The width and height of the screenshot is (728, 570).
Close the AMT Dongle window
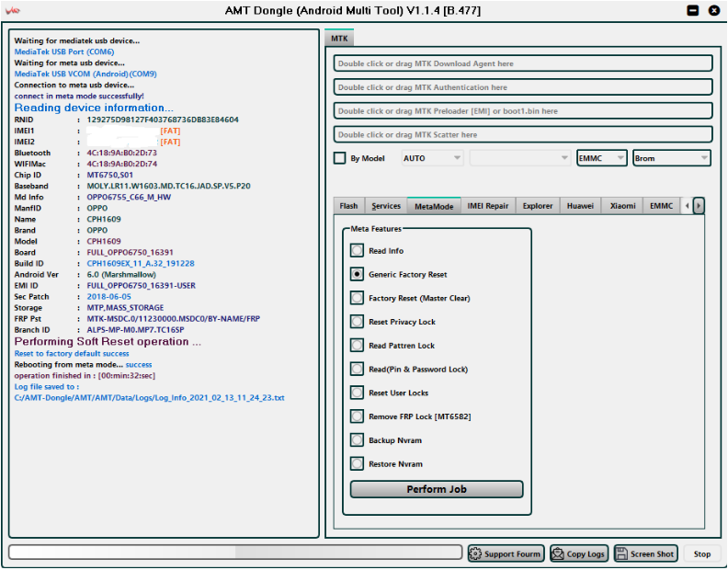[x=714, y=10]
